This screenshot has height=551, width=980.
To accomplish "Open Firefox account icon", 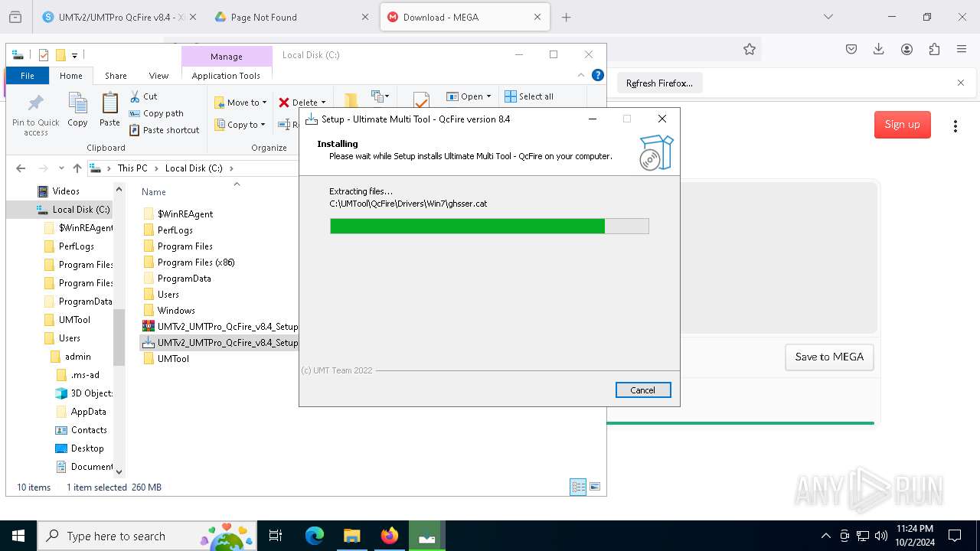I will pos(906,49).
